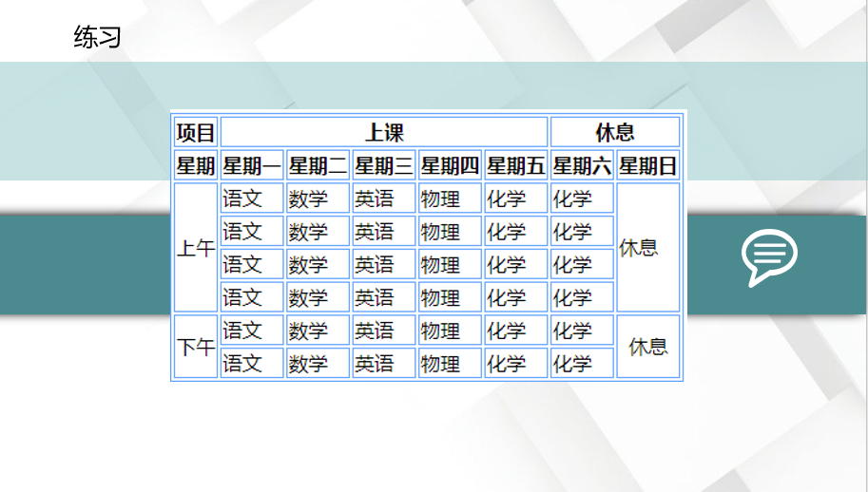Click the last 语文 cell in the table
Viewport: 868px width, 492px height.
[252, 363]
